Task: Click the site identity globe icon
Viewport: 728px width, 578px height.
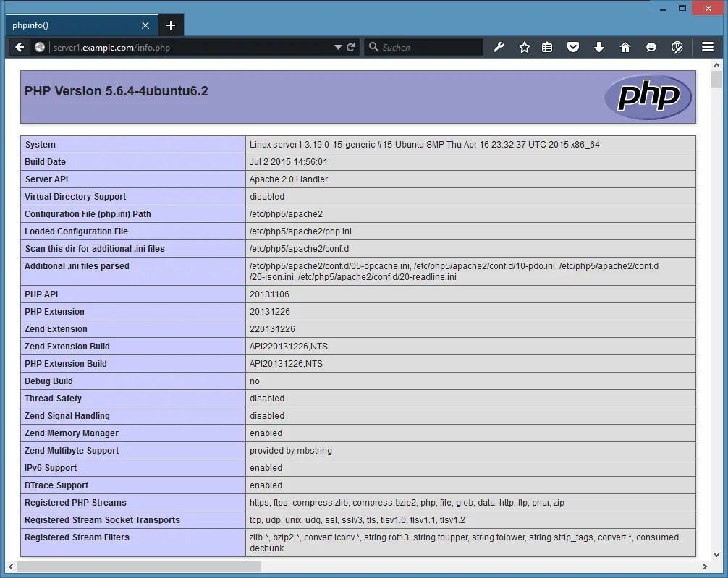Action: 40,47
